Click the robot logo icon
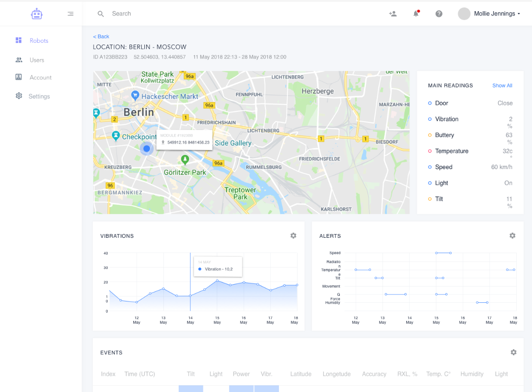Screen dimensions: 532x392 point(36,13)
